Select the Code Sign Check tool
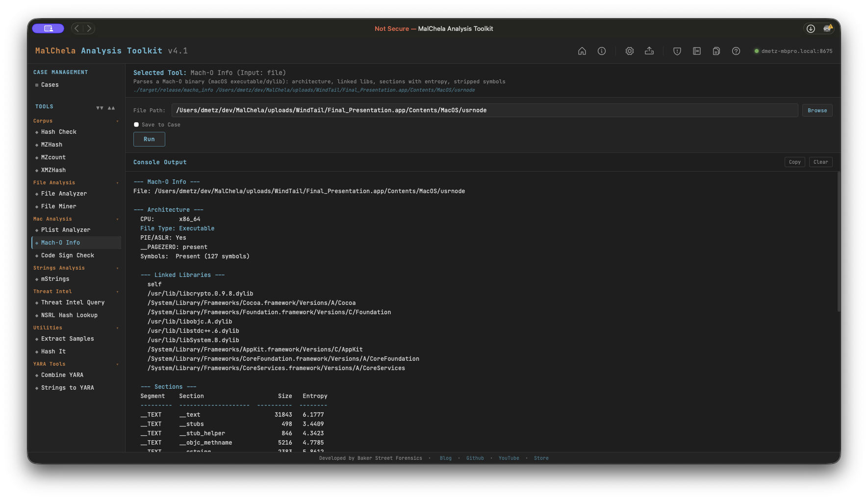868x500 pixels. (x=76, y=255)
